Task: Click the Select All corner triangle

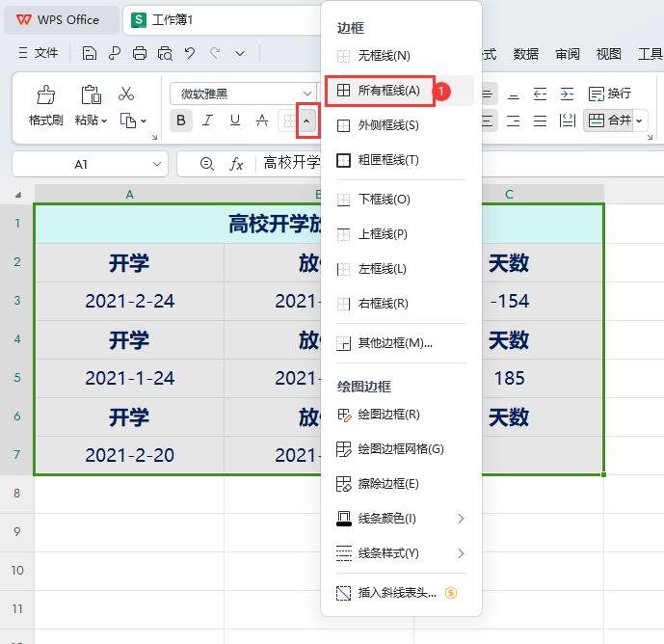Action: pos(17,195)
